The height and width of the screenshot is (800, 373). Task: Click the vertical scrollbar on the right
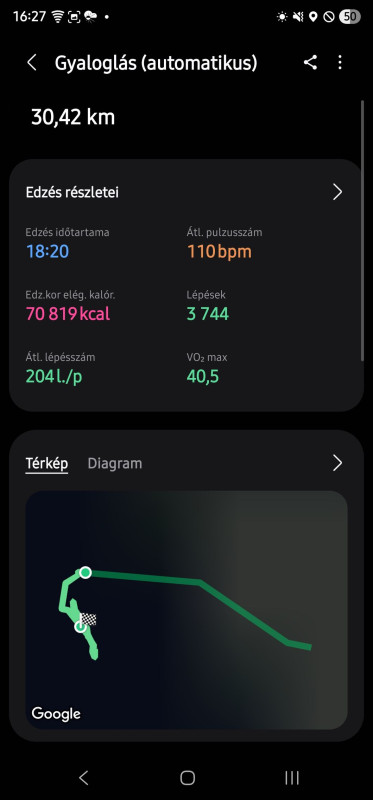pos(363,231)
